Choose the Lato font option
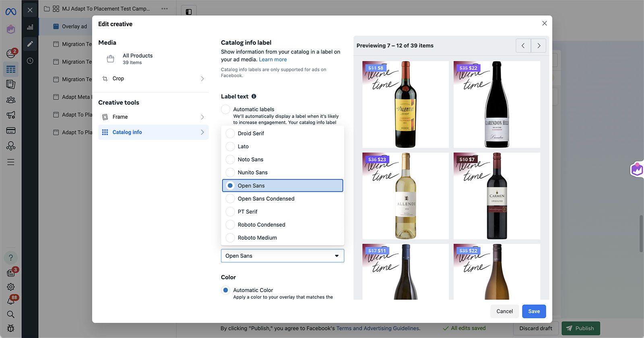 tap(283, 146)
